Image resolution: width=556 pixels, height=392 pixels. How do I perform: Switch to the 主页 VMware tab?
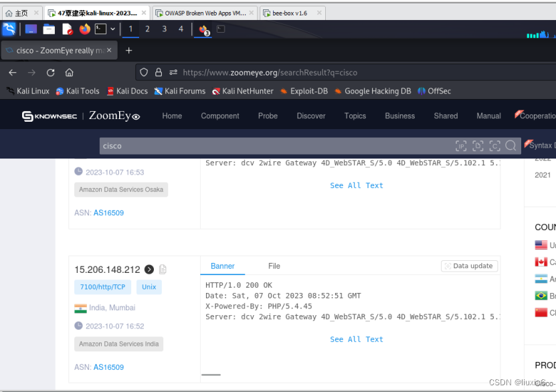point(21,13)
